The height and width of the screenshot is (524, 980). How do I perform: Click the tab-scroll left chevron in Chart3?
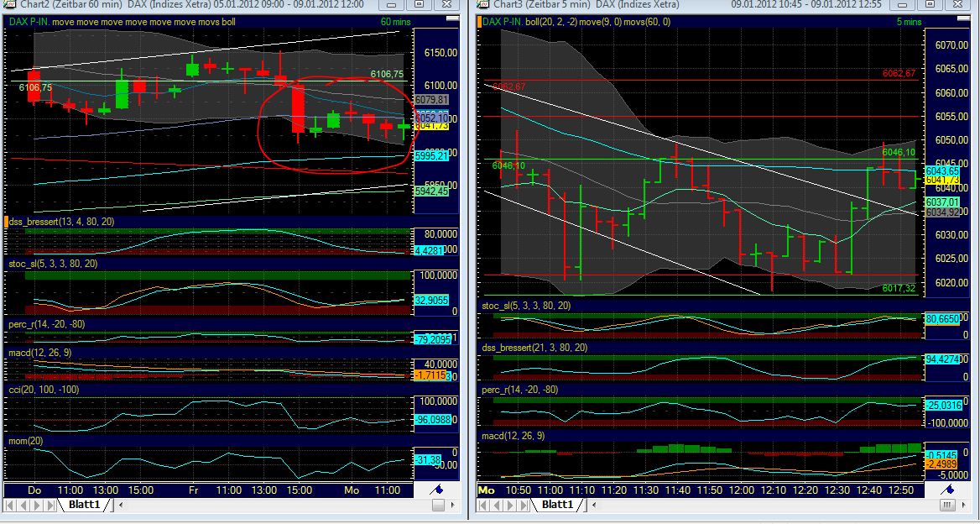(592, 506)
